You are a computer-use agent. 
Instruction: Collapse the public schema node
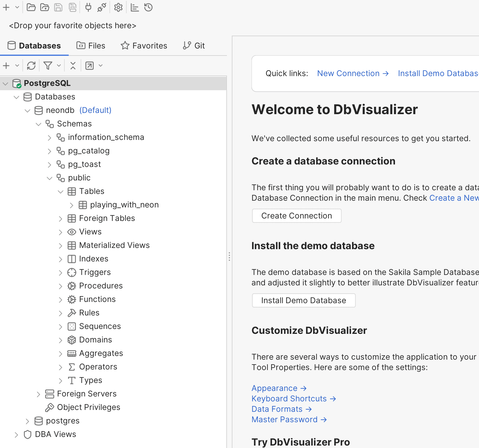tap(50, 178)
